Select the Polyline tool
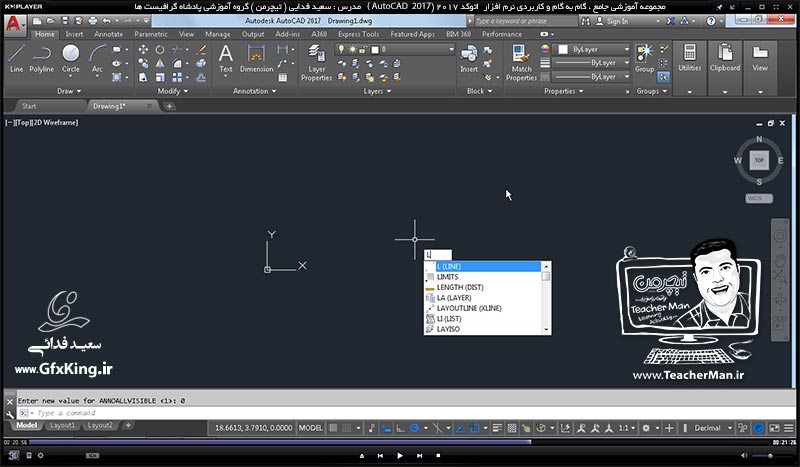 tap(41, 59)
